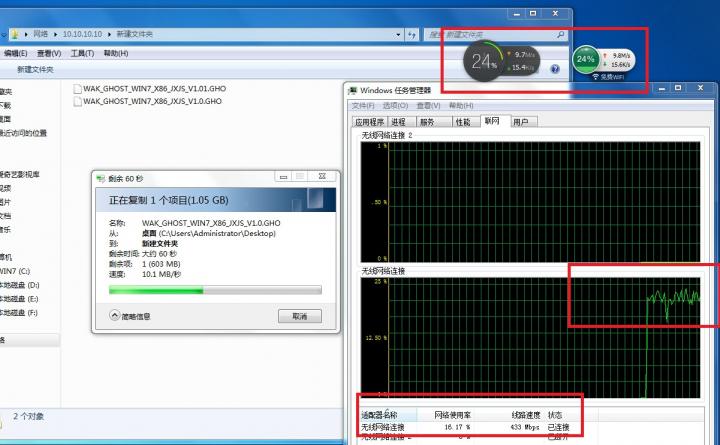This screenshot has height=445, width=720.
Task: Collapse details via 简略信息 arrow
Action: coord(115,315)
